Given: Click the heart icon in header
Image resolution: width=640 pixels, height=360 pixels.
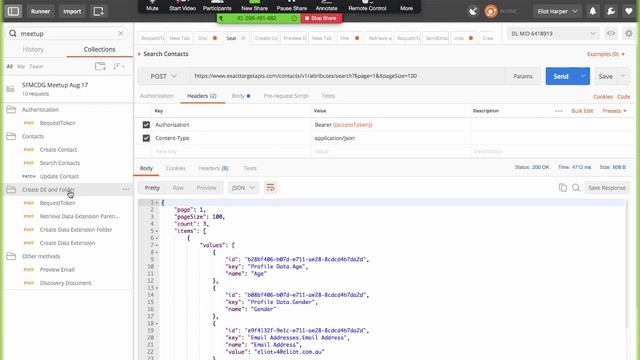Looking at the screenshot, I should (629, 11).
